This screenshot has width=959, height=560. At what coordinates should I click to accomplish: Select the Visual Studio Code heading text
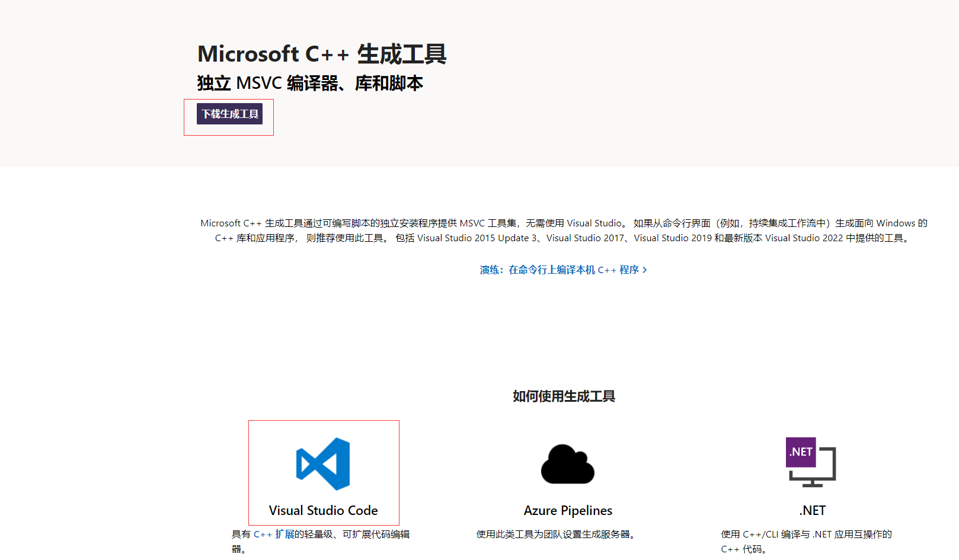tap(323, 510)
